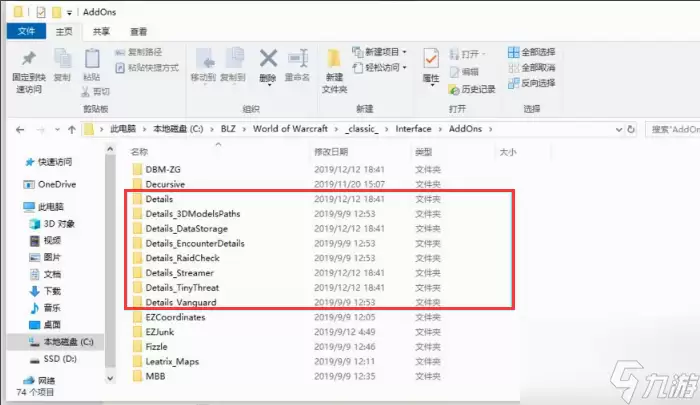Click _classic_ in address breadcrumb
Viewport: 700px width, 405px height.
pyautogui.click(x=362, y=129)
